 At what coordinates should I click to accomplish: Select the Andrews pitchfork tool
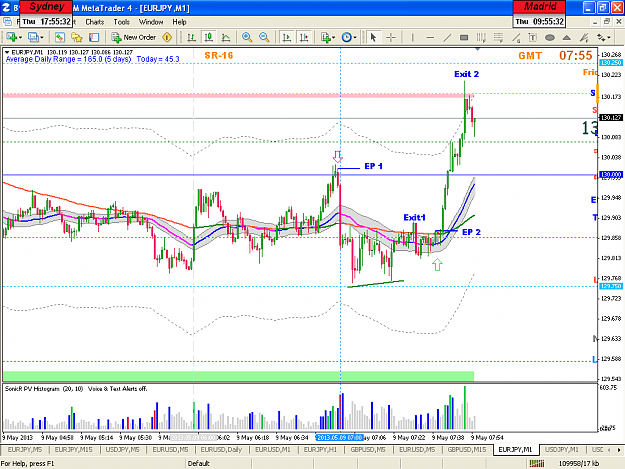click(x=584, y=37)
